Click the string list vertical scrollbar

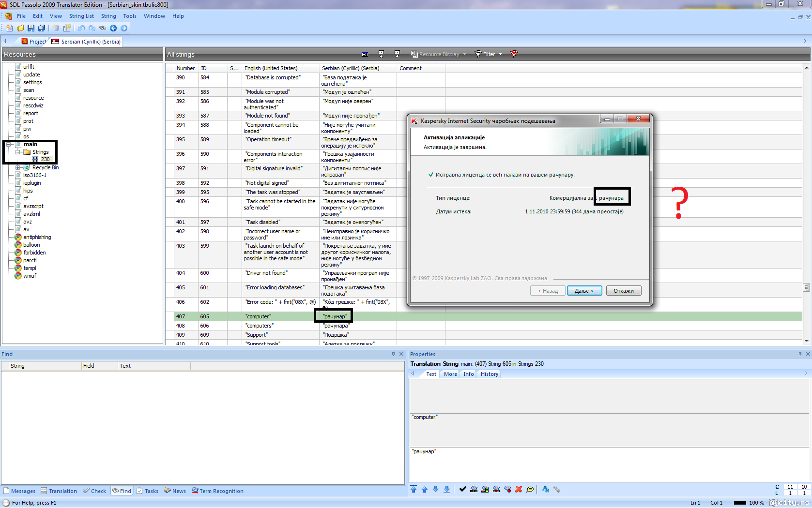coord(806,204)
